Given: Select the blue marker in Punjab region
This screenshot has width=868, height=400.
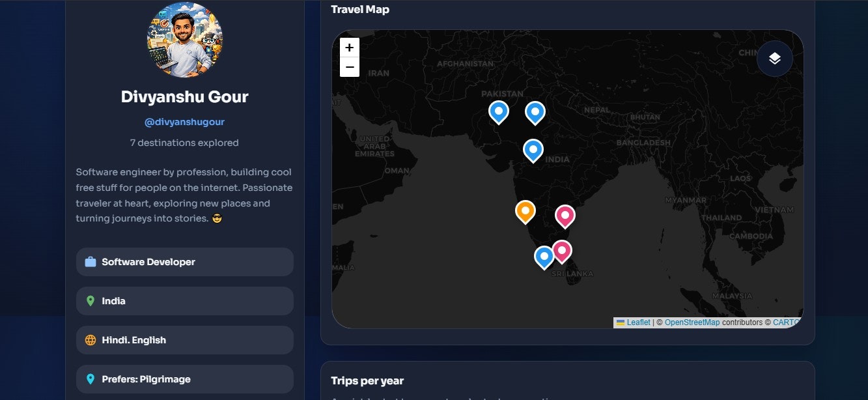Looking at the screenshot, I should point(499,112).
